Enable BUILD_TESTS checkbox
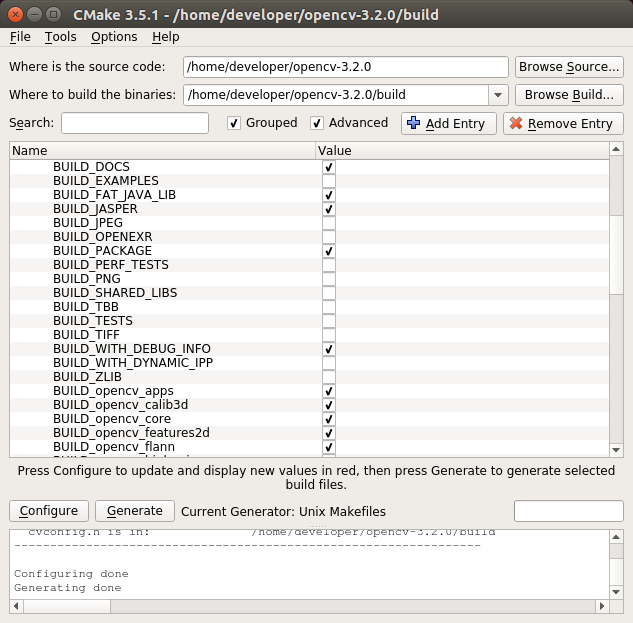 point(329,321)
